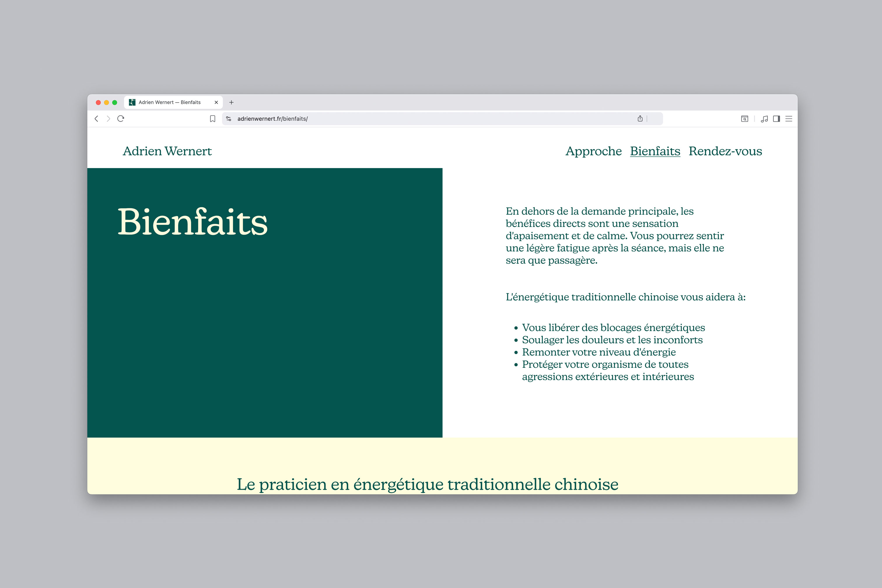
Task: Open the music note media control
Action: coord(764,118)
